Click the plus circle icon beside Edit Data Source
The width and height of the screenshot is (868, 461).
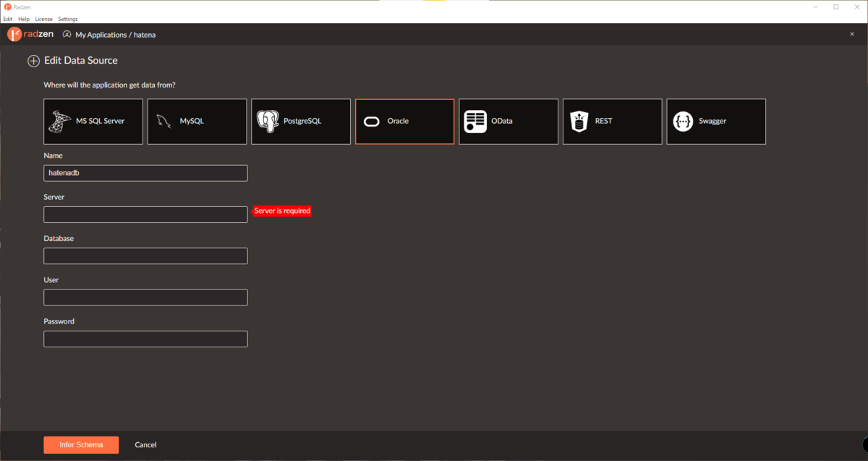[x=33, y=62]
